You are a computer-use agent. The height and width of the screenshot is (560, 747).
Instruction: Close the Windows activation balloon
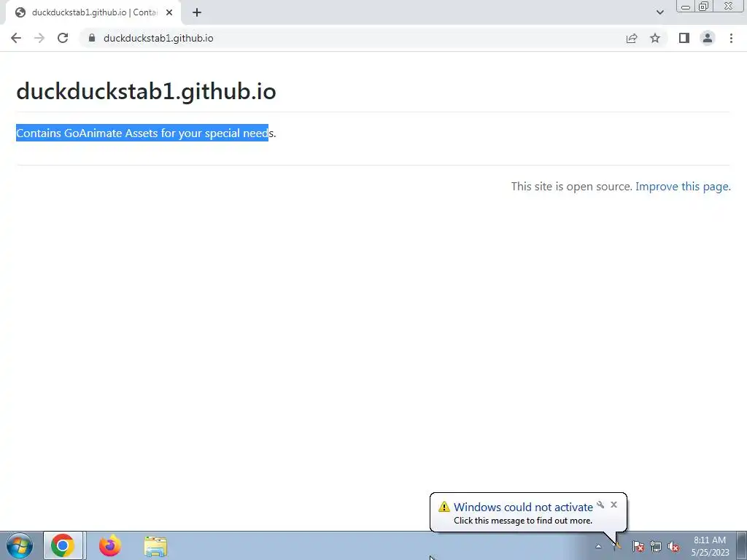(614, 505)
